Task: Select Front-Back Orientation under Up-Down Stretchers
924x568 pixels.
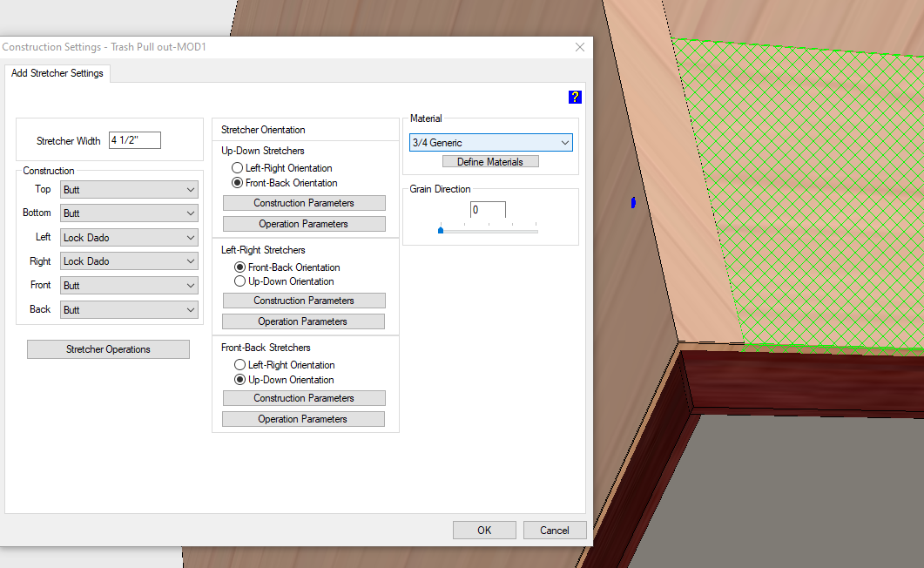Action: pos(237,183)
